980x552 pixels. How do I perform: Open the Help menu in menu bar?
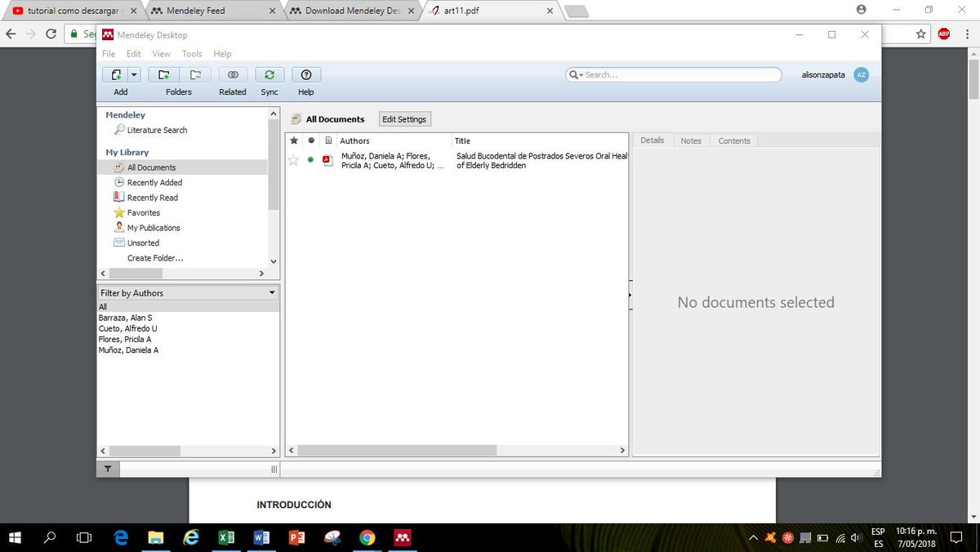tap(222, 54)
